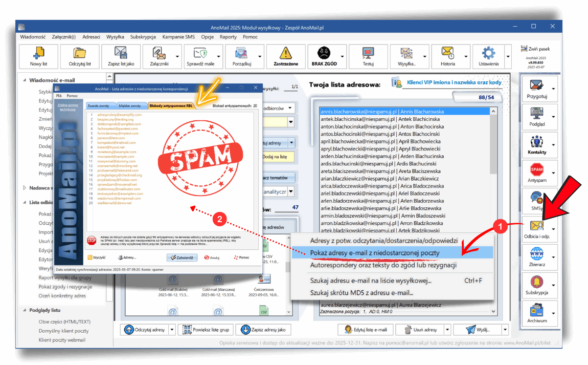Expand the Sprawdź maile dropdown arrow

click(x=219, y=57)
